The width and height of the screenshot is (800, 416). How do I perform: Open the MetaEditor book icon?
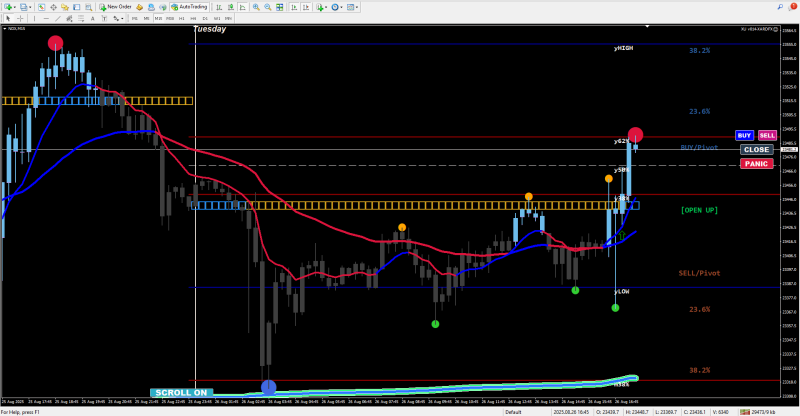[139, 7]
